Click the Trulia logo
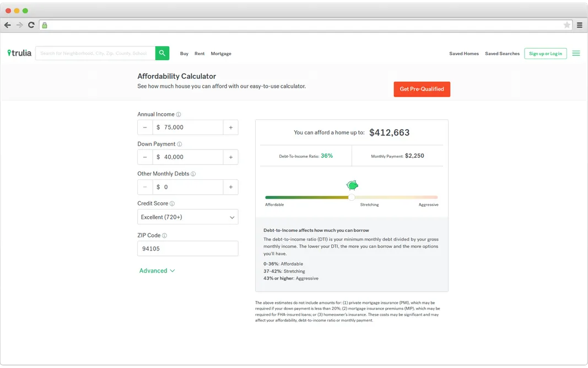The width and height of the screenshot is (588, 368). pyautogui.click(x=19, y=53)
